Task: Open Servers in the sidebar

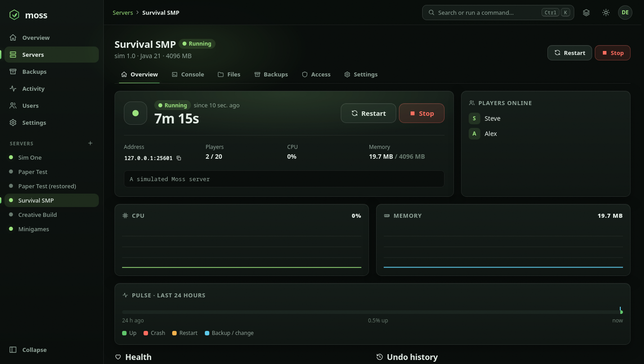Action: pyautogui.click(x=51, y=55)
